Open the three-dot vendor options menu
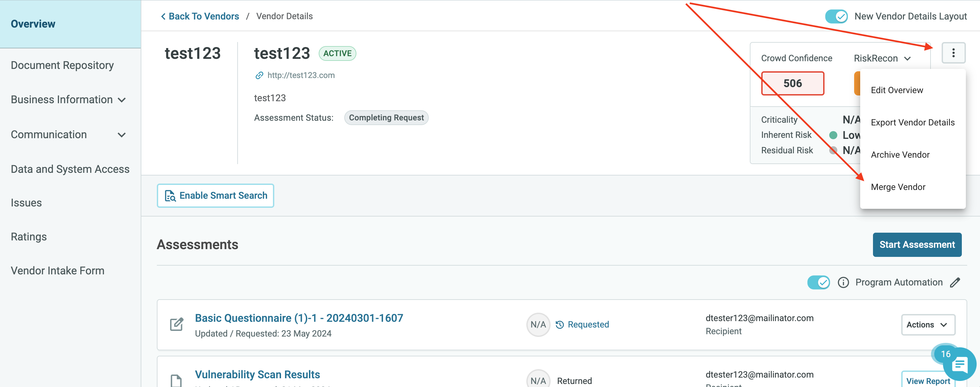 (953, 53)
